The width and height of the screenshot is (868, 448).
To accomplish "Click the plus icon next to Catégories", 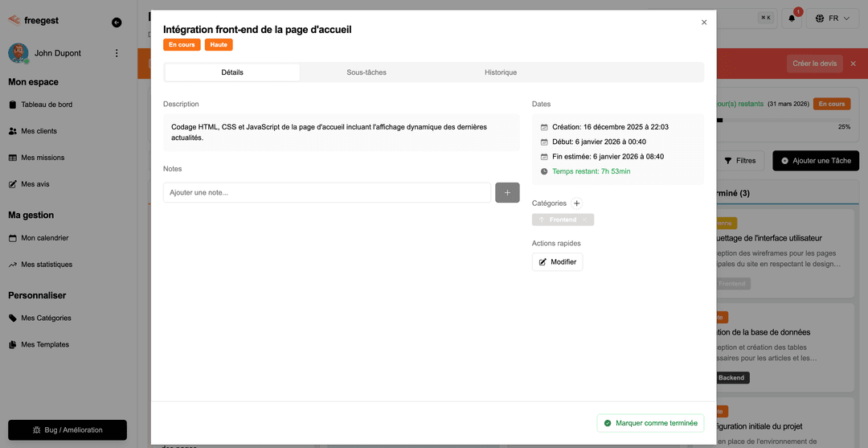I will tap(576, 203).
